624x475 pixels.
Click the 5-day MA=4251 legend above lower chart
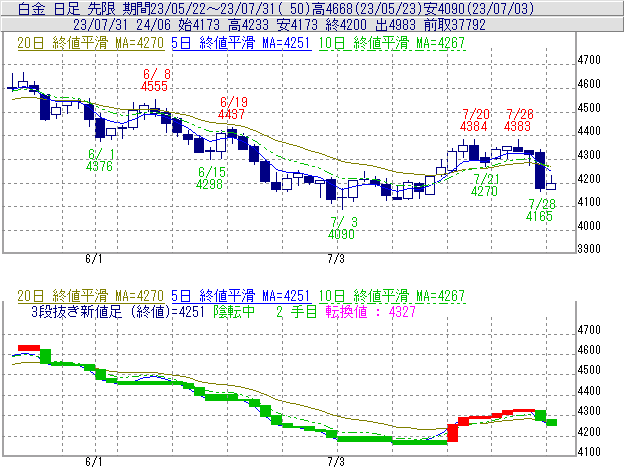point(241,296)
